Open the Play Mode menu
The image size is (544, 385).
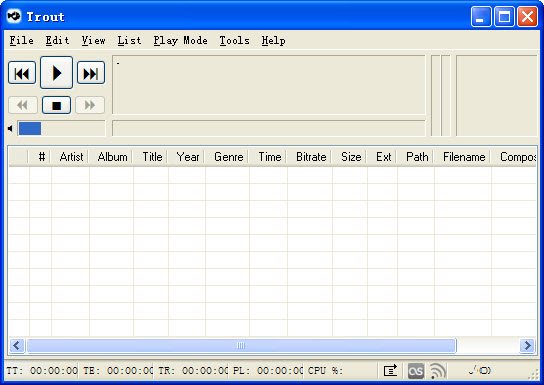pyautogui.click(x=180, y=41)
